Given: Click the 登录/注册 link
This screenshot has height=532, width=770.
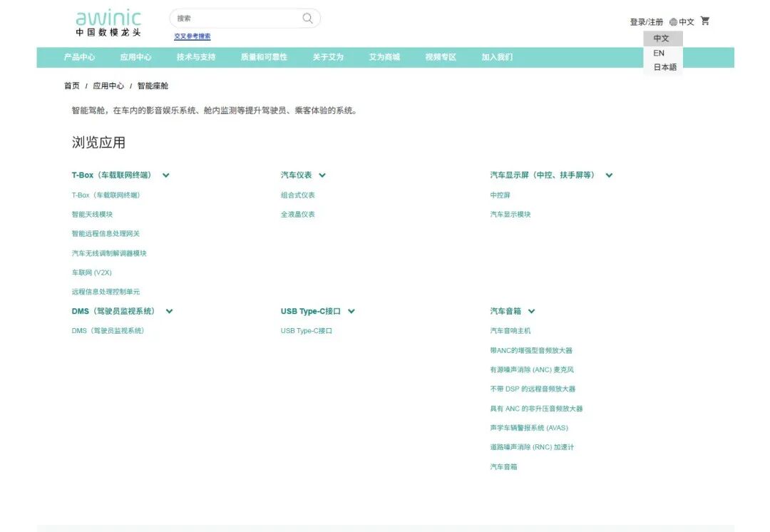Looking at the screenshot, I should tap(646, 22).
